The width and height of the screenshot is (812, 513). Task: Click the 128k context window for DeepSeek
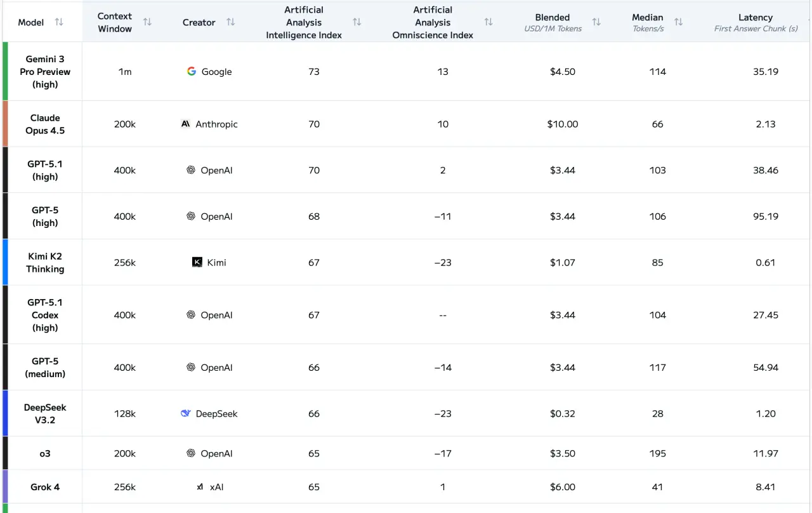[x=125, y=413]
